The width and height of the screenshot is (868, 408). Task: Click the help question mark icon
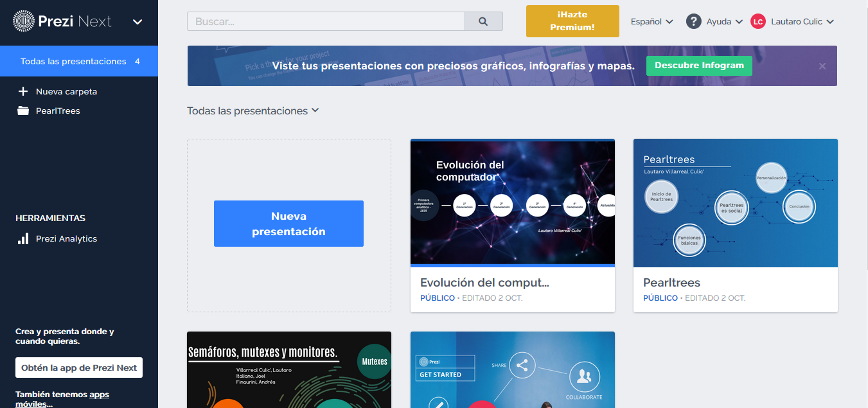click(x=693, y=21)
